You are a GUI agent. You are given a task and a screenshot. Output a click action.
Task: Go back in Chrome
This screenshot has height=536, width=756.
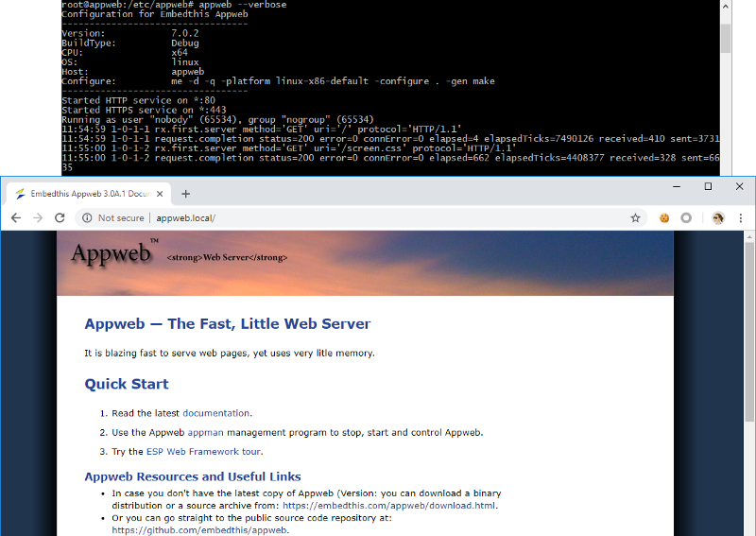[x=16, y=218]
